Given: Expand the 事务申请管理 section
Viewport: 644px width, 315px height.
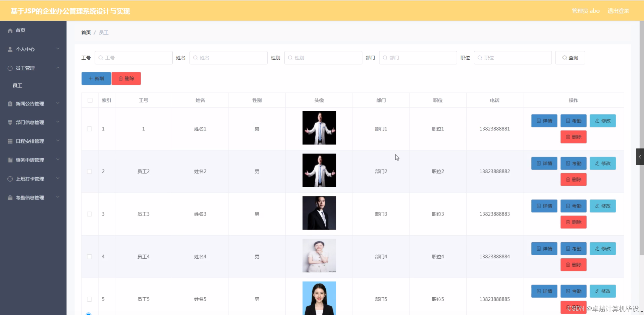Looking at the screenshot, I should tap(57, 160).
